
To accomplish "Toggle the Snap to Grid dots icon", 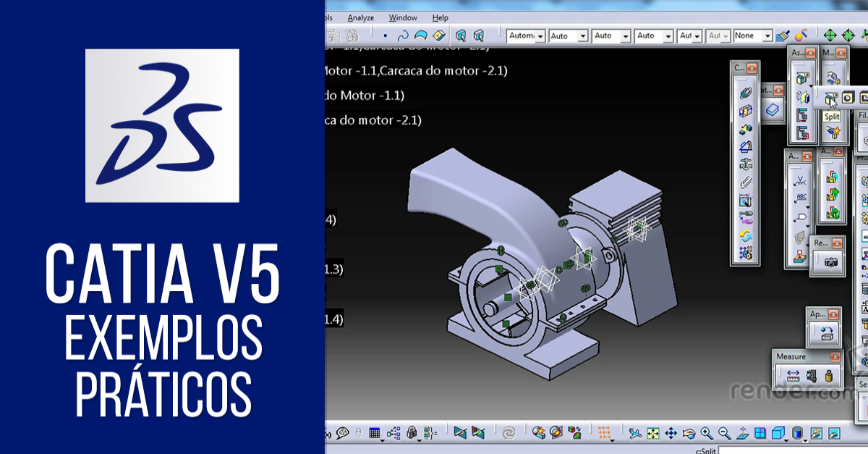I will pos(604,433).
